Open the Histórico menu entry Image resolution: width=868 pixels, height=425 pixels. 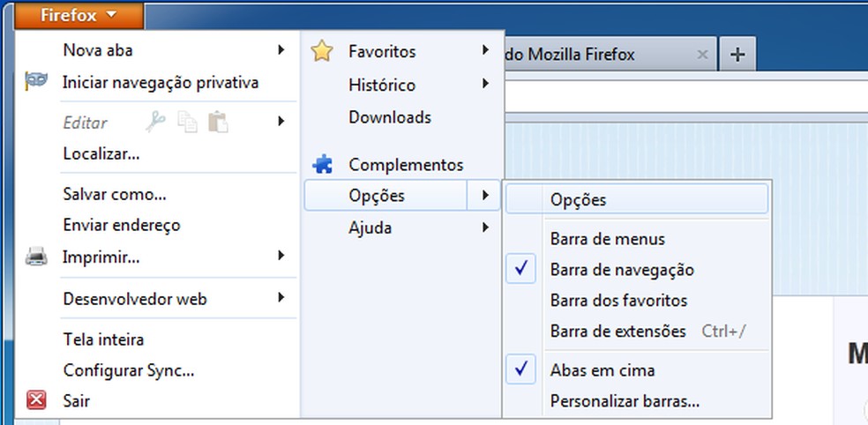[382, 85]
